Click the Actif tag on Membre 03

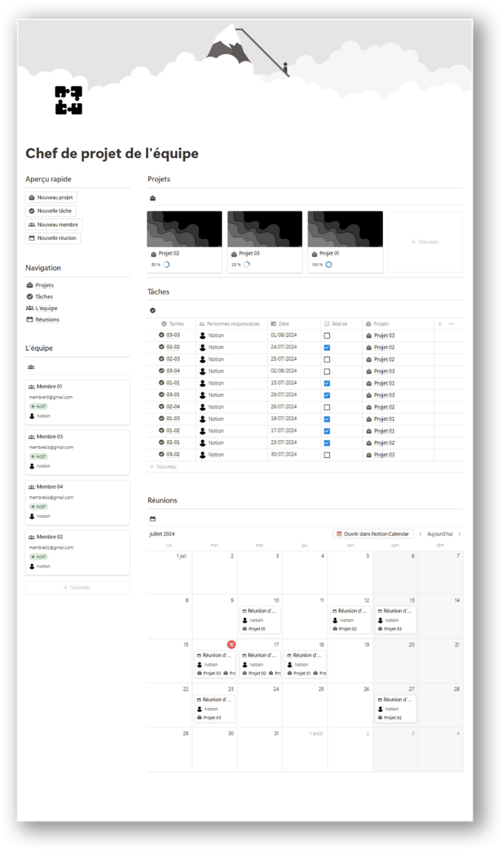[39, 457]
